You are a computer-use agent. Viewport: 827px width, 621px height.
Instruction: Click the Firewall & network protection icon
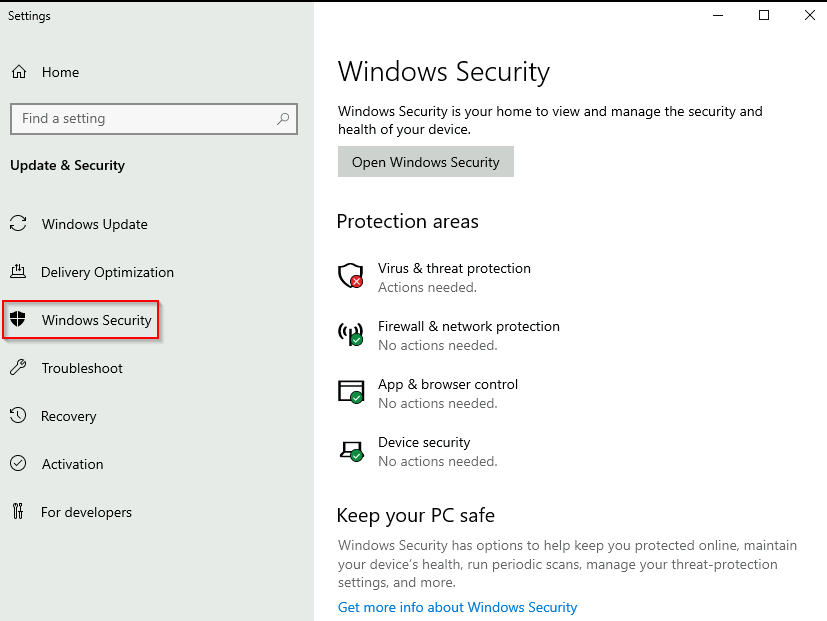pos(350,334)
